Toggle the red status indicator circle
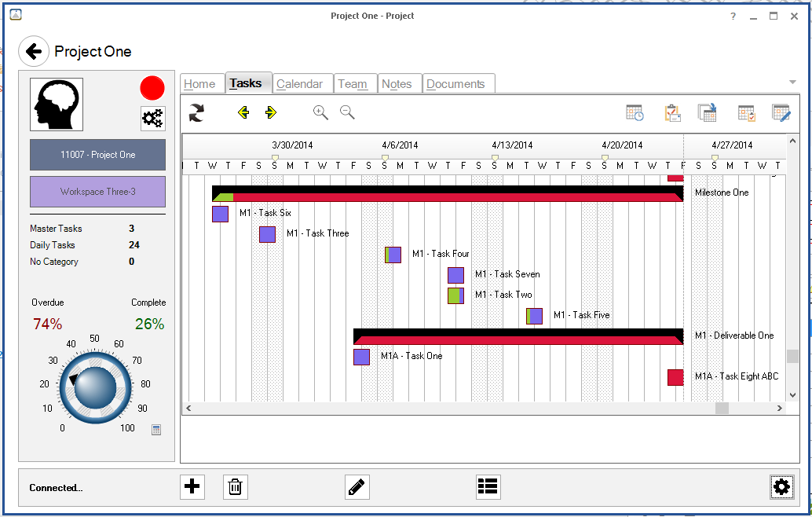This screenshot has height=517, width=812. point(152,88)
